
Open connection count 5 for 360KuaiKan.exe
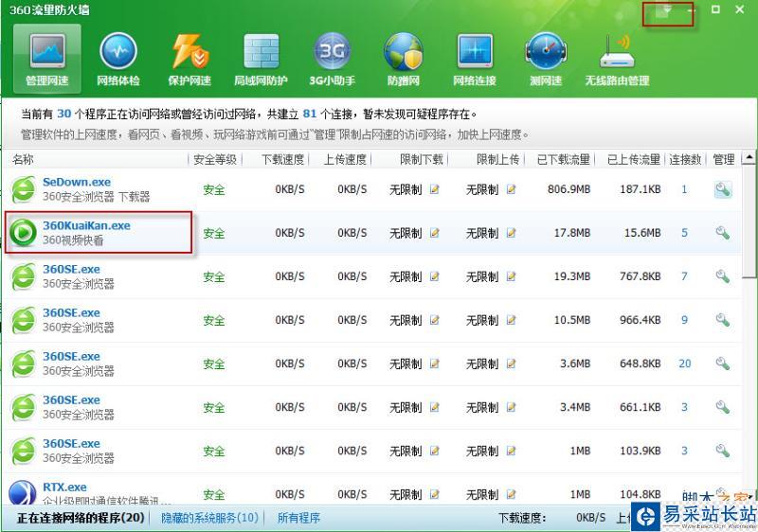click(684, 233)
